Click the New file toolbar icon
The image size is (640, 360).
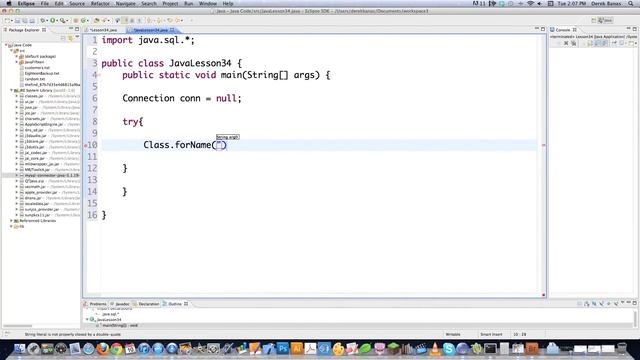pyautogui.click(x=7, y=20)
